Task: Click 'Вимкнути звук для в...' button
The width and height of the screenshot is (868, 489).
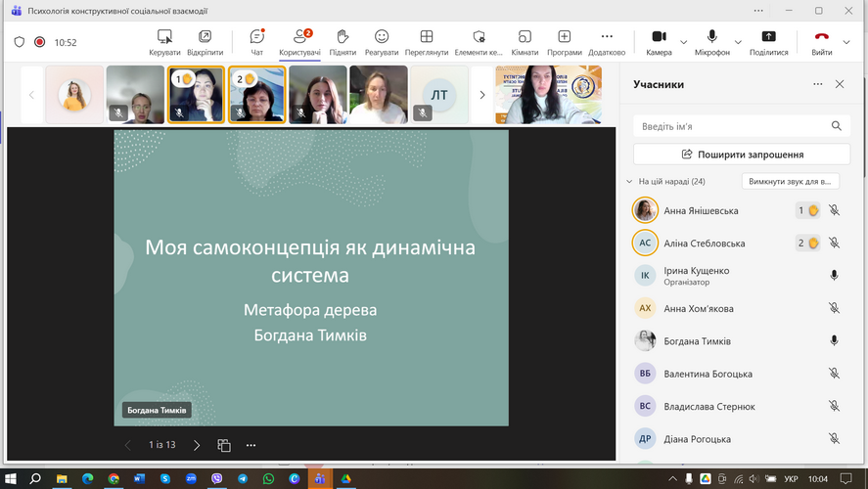Action: 790,182
